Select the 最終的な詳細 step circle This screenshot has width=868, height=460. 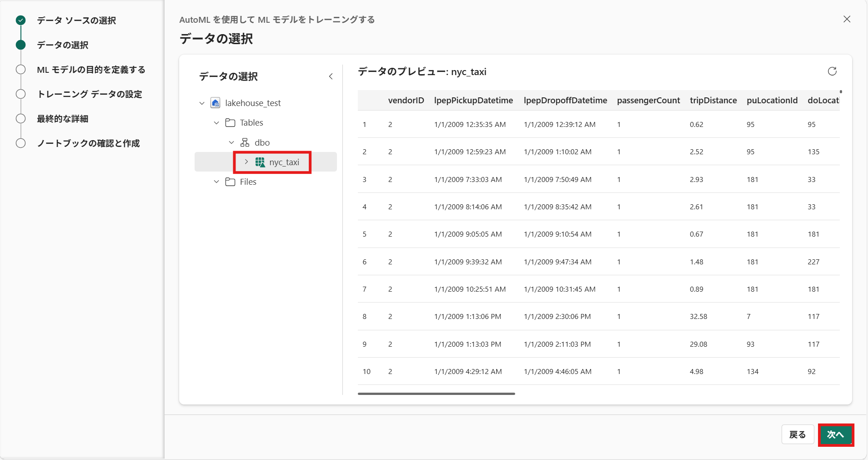20,119
